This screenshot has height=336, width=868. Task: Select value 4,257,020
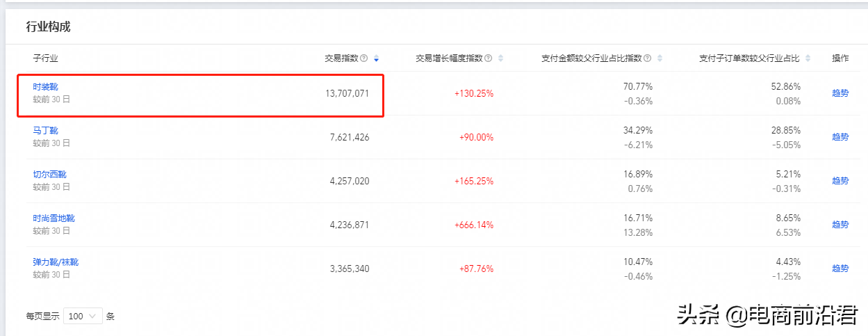tap(350, 181)
